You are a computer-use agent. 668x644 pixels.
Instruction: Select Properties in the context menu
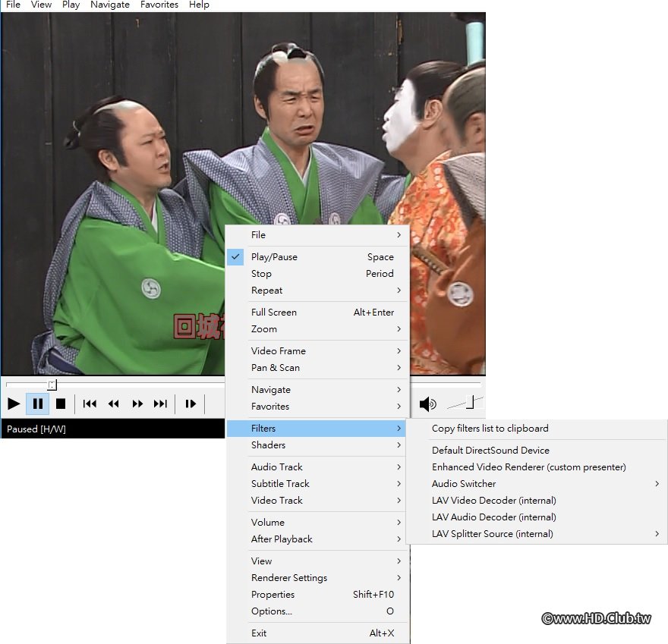pos(317,595)
